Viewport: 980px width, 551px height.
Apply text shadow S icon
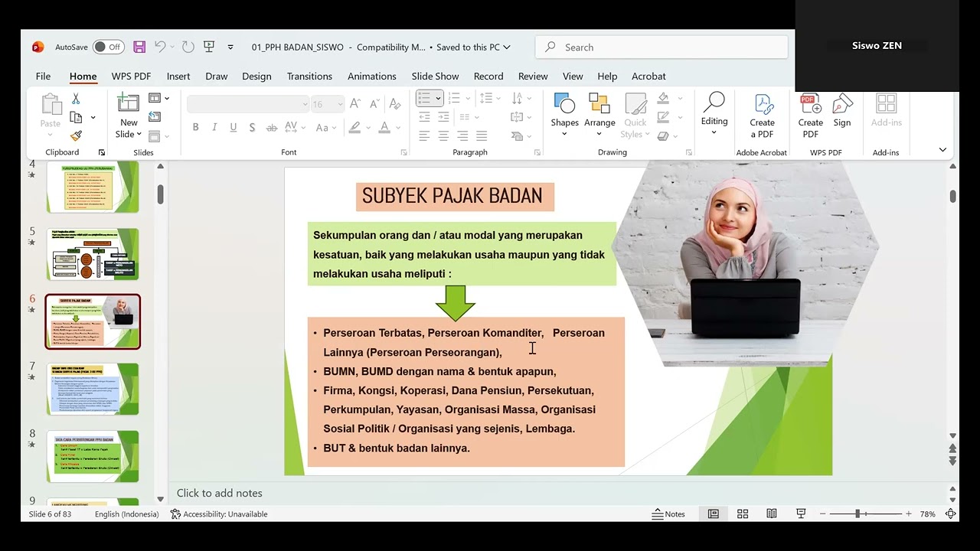tap(252, 127)
